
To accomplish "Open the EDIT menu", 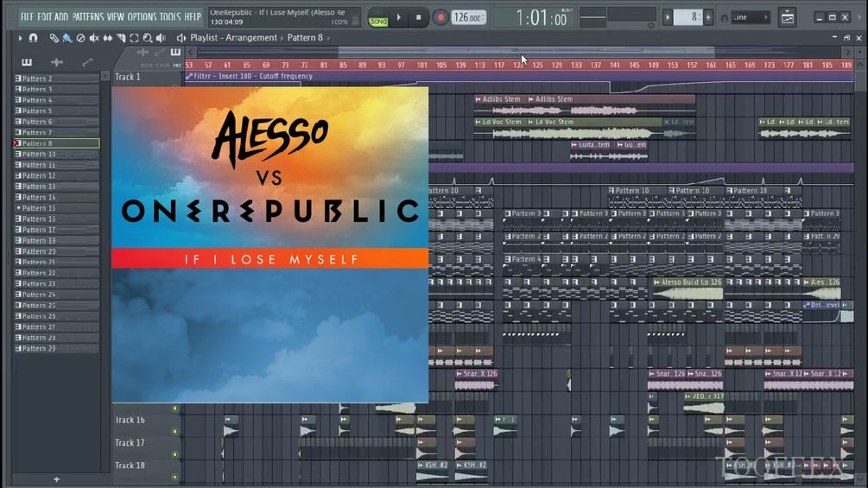I will [x=46, y=17].
